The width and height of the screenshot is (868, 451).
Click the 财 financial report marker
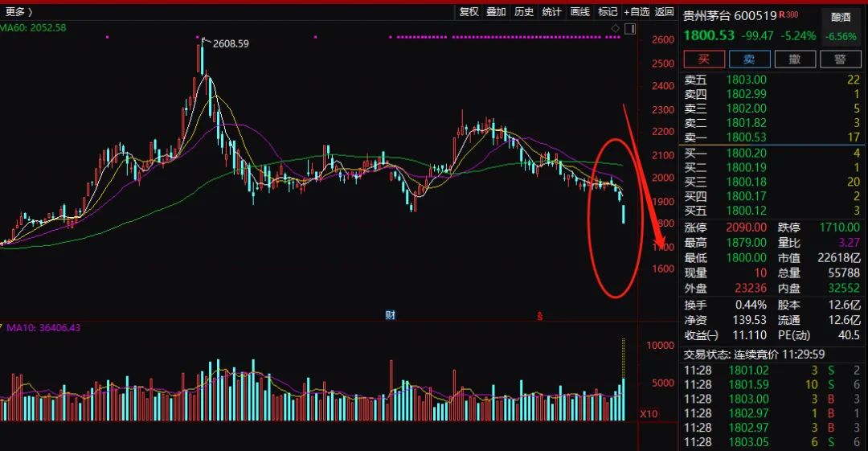tap(390, 315)
